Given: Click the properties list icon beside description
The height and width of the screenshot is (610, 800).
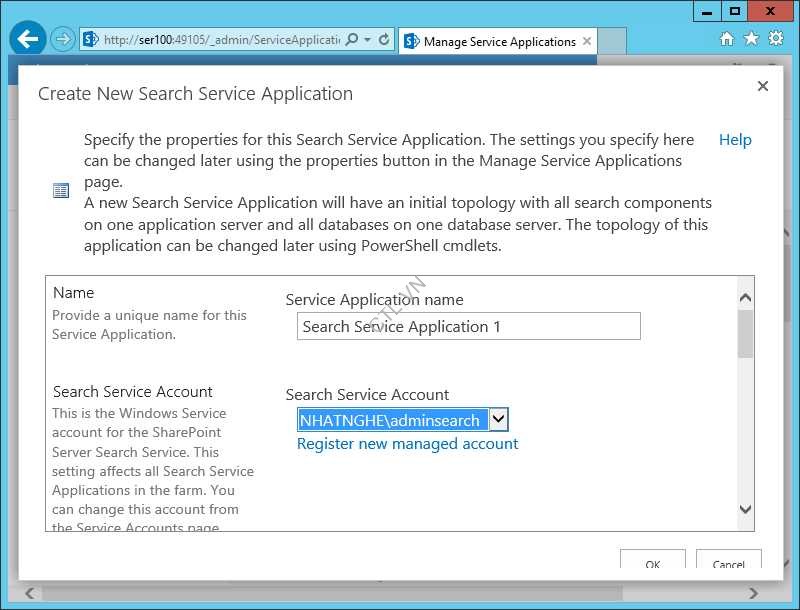Looking at the screenshot, I should point(61,190).
